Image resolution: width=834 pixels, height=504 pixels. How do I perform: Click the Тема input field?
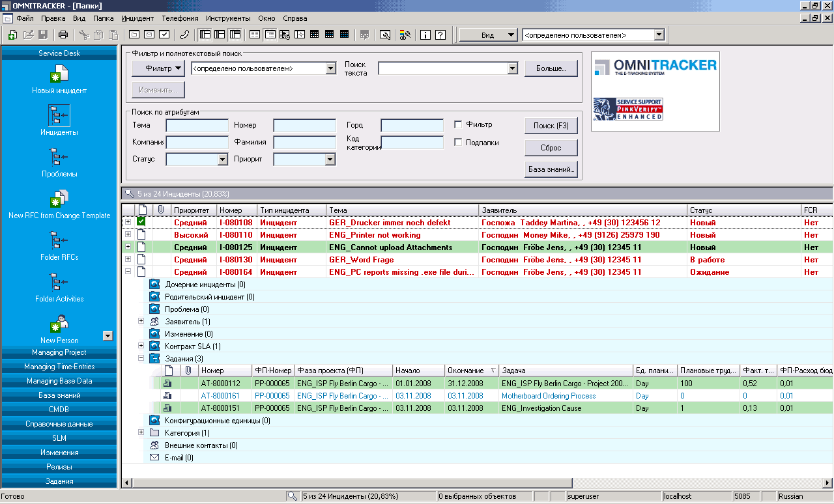tap(197, 126)
